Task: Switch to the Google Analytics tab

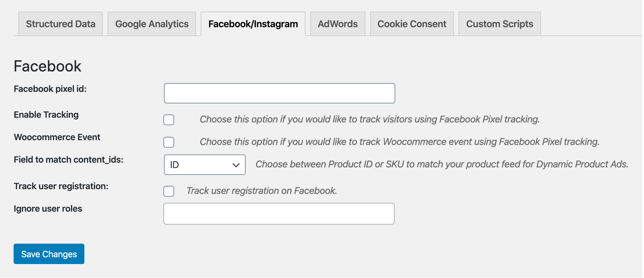Action: point(152,24)
